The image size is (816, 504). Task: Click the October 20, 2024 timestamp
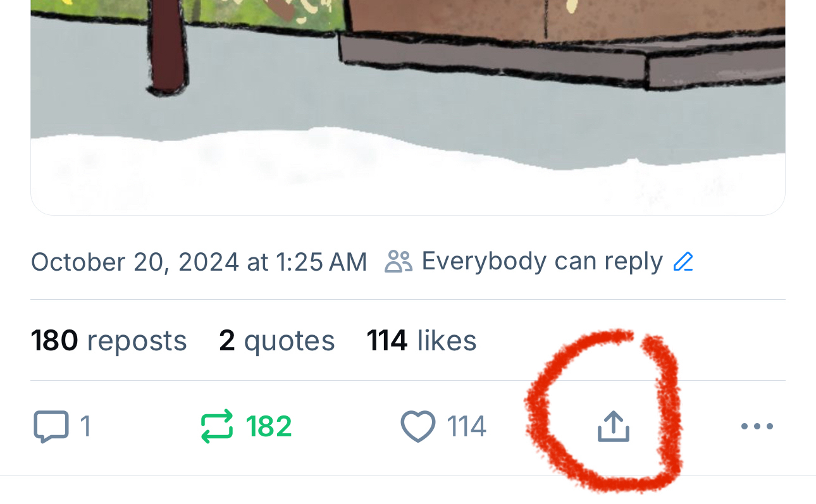pyautogui.click(x=199, y=262)
